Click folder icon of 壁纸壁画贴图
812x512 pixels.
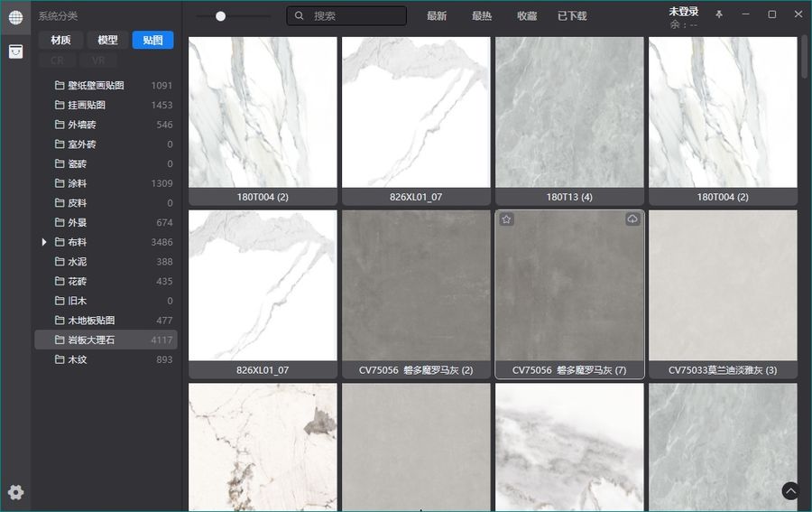point(60,85)
